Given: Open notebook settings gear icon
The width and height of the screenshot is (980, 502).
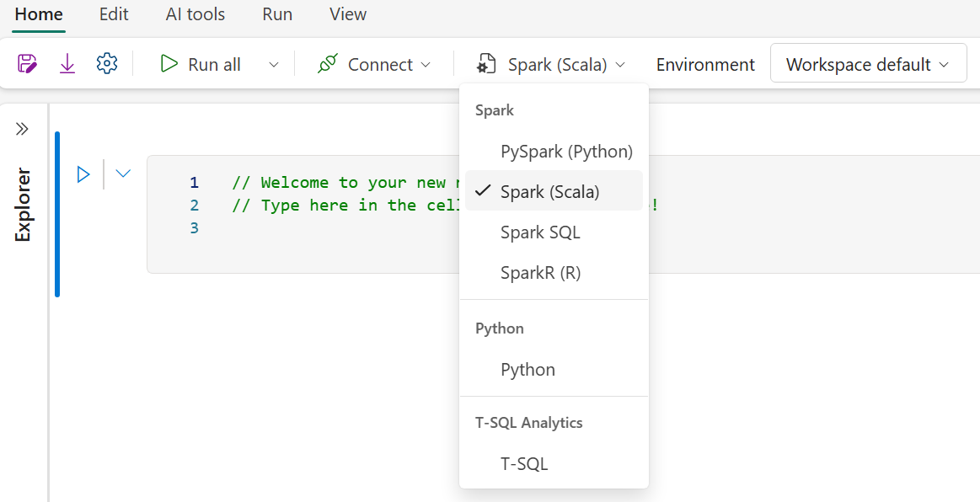Looking at the screenshot, I should tap(107, 64).
